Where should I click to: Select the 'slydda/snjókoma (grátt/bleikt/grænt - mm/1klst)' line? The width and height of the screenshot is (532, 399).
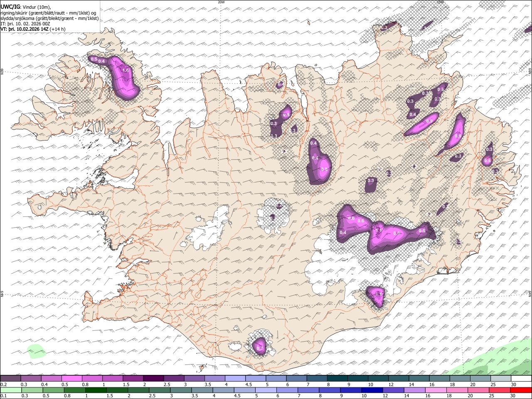(49, 18)
